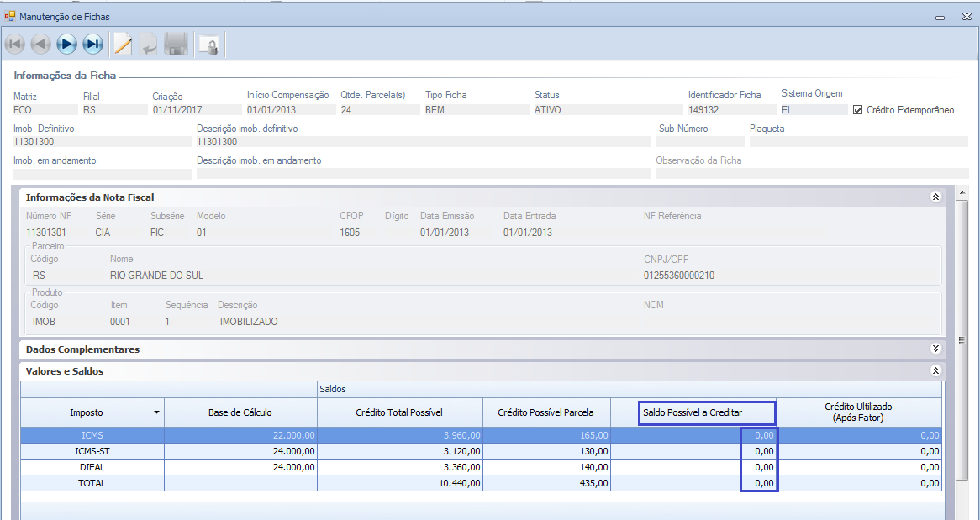Click the Crédito Total Possível column header

(x=399, y=412)
